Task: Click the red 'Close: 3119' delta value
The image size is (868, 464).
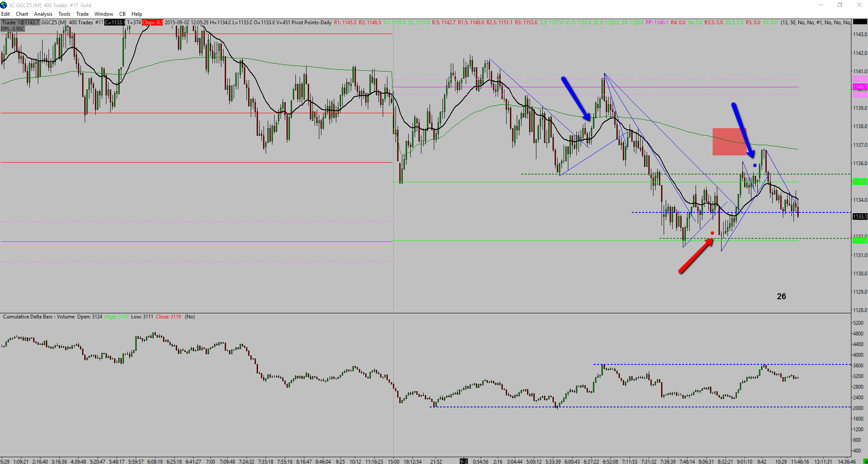Action: [168, 317]
